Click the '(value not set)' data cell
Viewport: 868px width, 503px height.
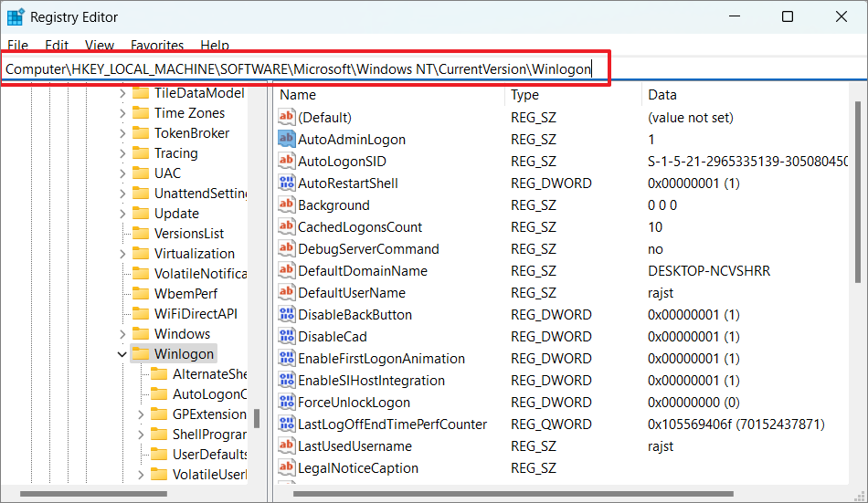click(x=691, y=118)
